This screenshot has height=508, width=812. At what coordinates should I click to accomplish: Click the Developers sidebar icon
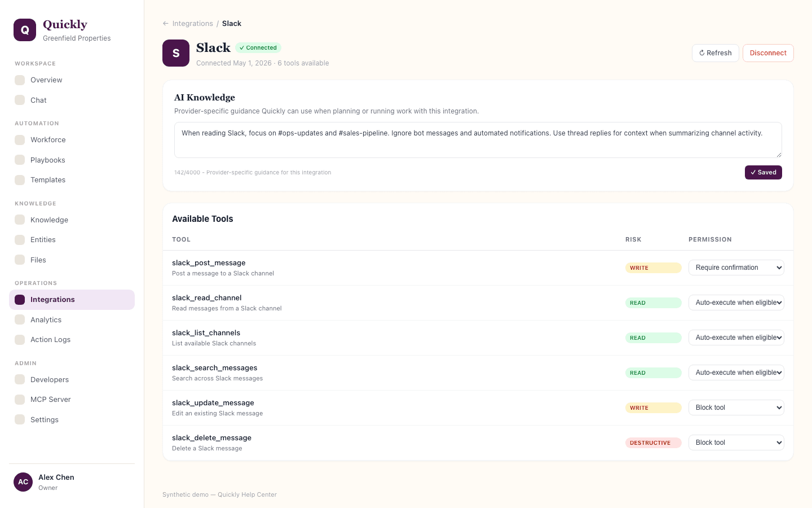click(20, 379)
